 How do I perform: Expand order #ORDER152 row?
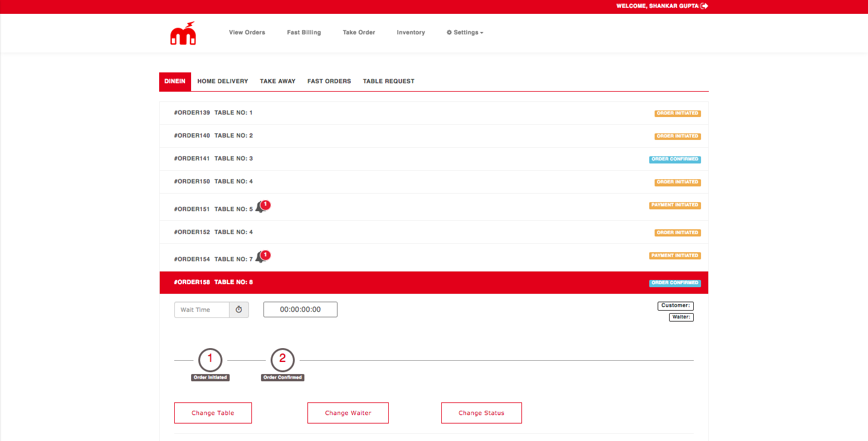(434, 232)
